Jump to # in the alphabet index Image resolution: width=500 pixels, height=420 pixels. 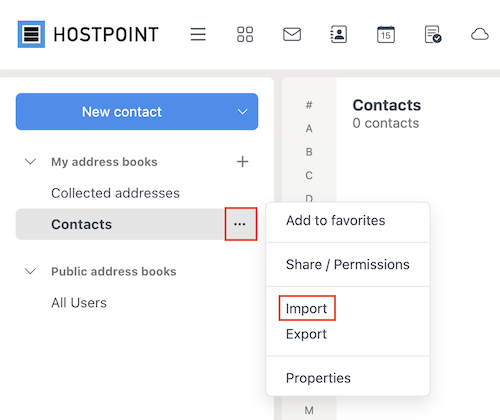coord(309,105)
